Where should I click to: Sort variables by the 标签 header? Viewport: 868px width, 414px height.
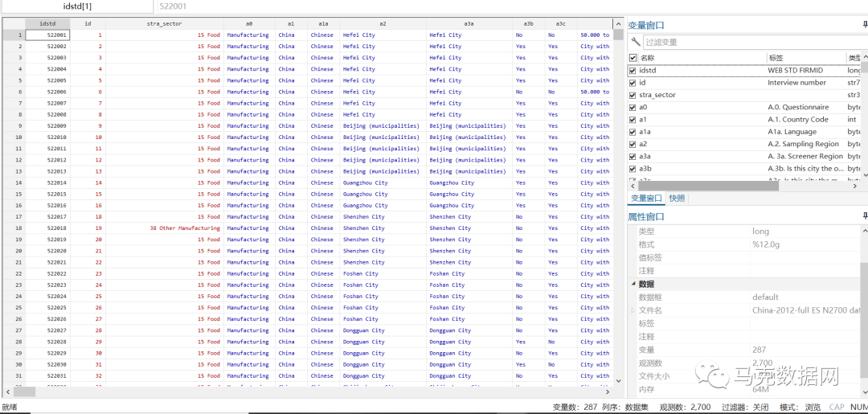(x=805, y=58)
